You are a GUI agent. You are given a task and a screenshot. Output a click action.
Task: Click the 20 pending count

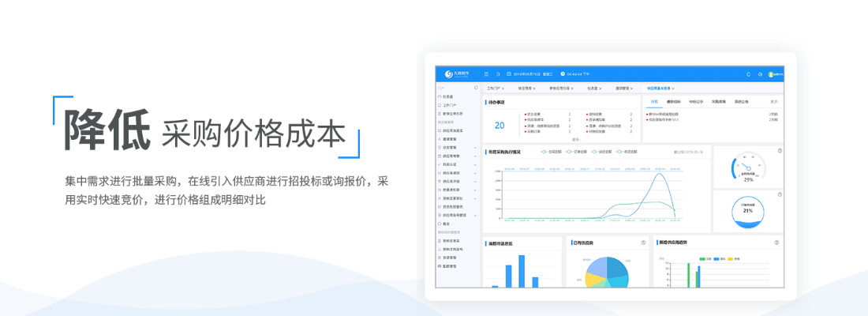point(499,126)
